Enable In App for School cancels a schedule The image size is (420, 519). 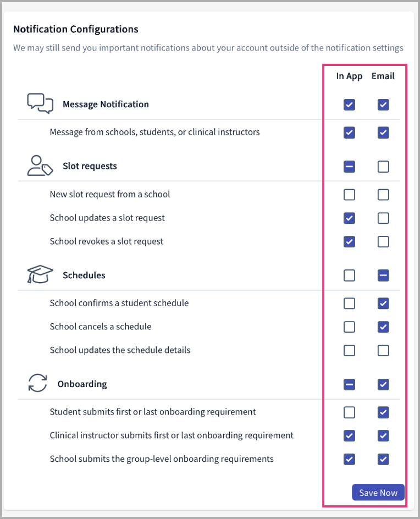[349, 327]
